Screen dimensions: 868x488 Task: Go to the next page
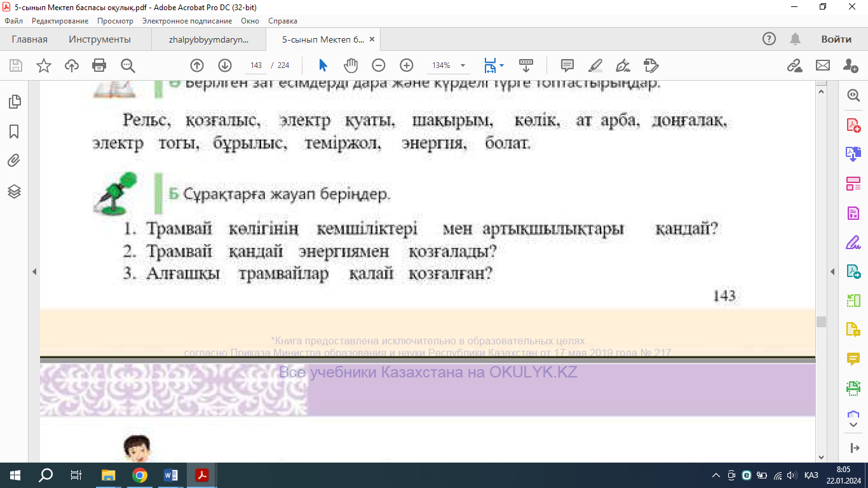tap(225, 65)
